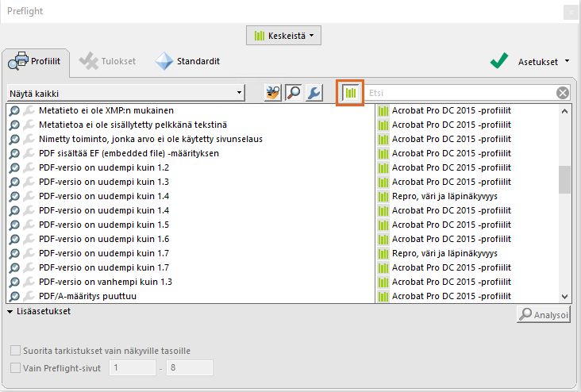581x392 pixels.
Task: Click the Etsi search field
Action: 460,93
